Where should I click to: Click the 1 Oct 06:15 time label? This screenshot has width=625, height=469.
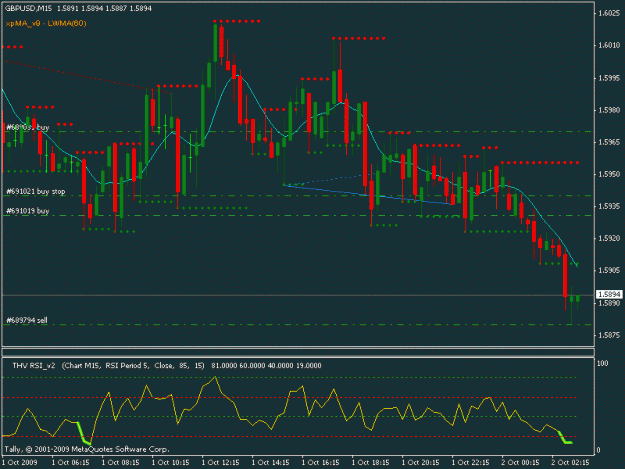70,462
